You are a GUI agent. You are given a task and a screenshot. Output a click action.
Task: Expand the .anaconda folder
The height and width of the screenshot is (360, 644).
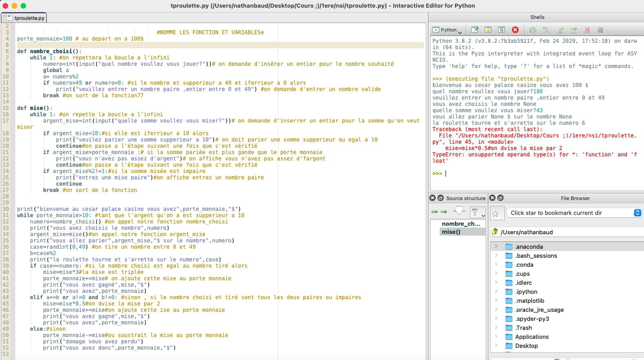pyautogui.click(x=496, y=246)
